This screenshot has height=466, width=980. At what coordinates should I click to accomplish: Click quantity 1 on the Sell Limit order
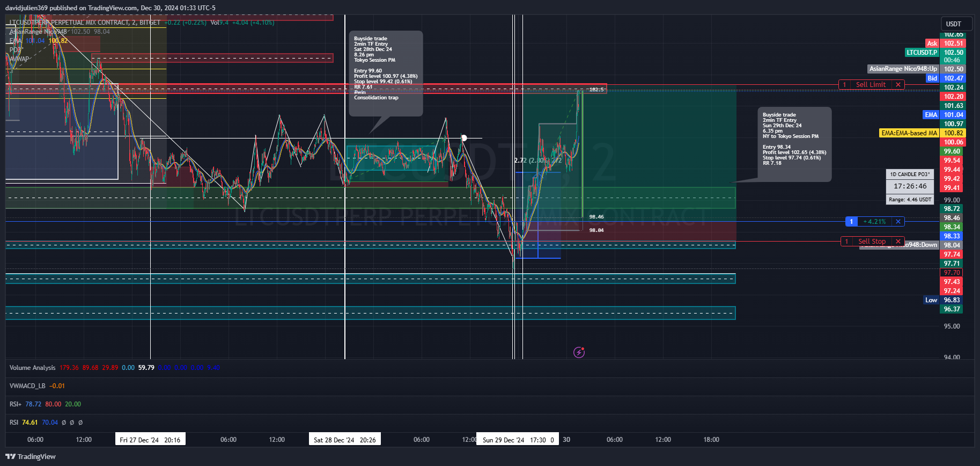844,85
